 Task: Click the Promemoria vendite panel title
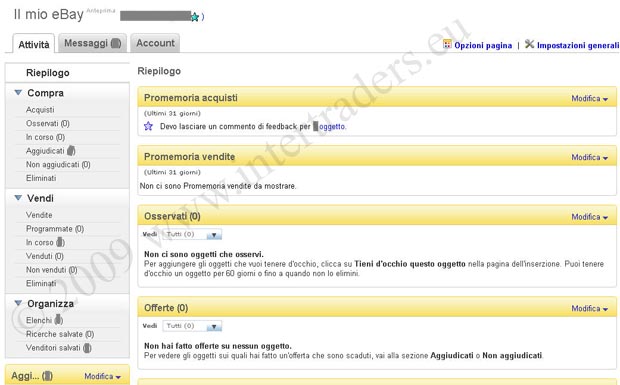(189, 157)
